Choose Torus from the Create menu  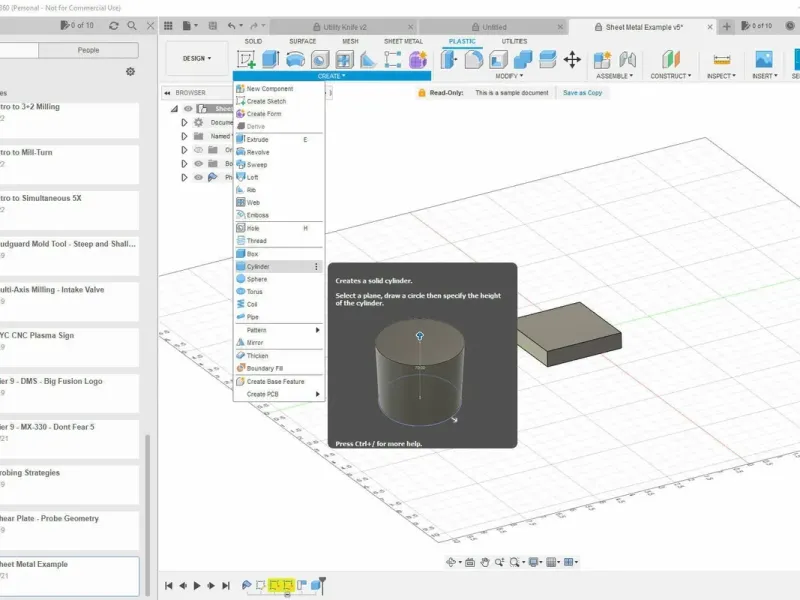(257, 292)
